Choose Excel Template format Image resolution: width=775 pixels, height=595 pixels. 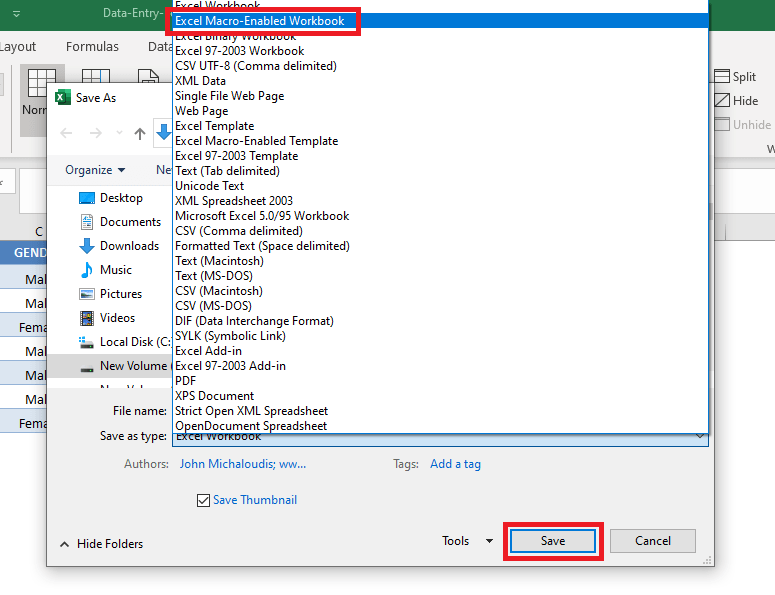pyautogui.click(x=440, y=126)
